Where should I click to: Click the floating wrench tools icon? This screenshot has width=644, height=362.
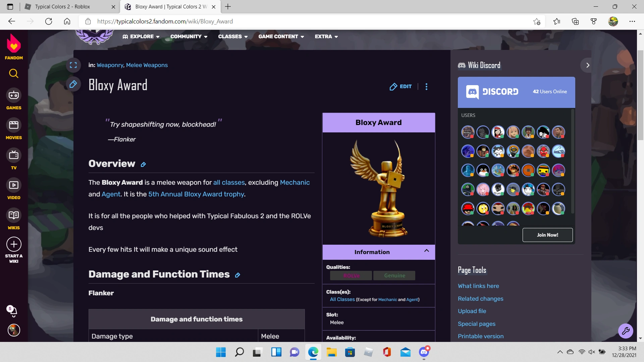click(625, 331)
